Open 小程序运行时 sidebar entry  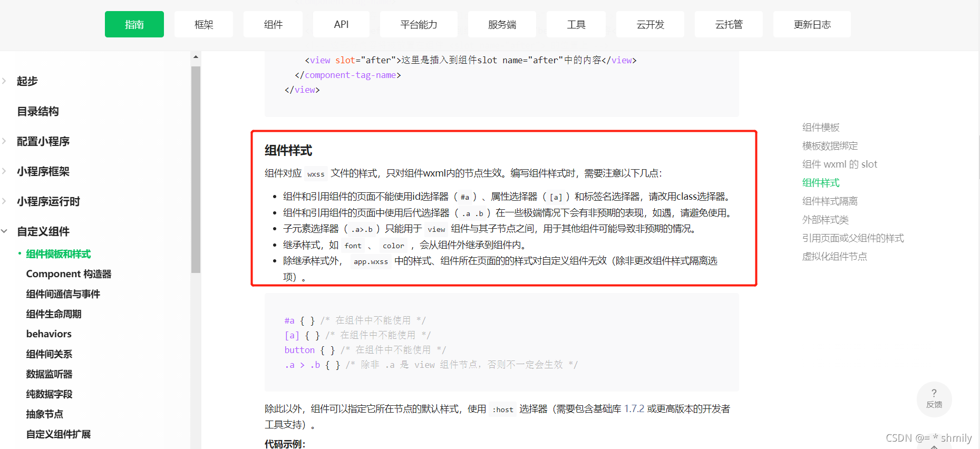[48, 201]
